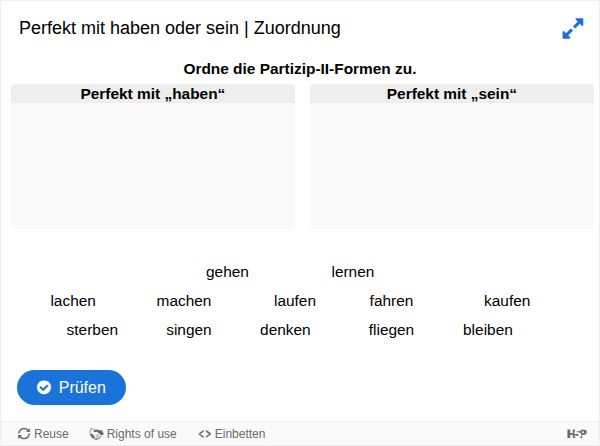Open the Reuse link

[43, 434]
